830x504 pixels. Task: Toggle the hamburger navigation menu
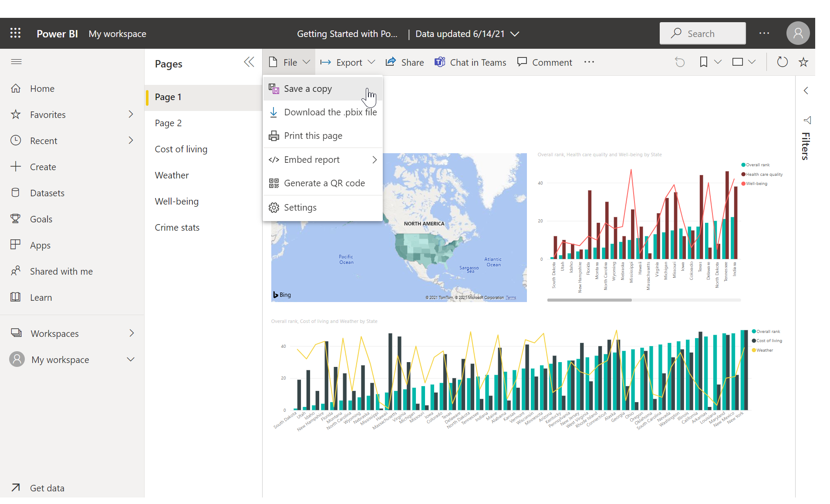pyautogui.click(x=16, y=62)
